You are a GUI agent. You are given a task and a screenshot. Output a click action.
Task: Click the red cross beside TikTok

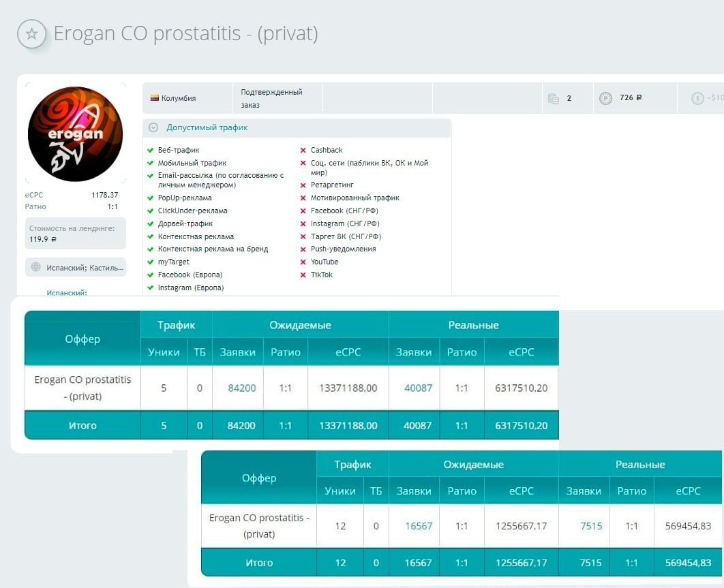tap(303, 275)
